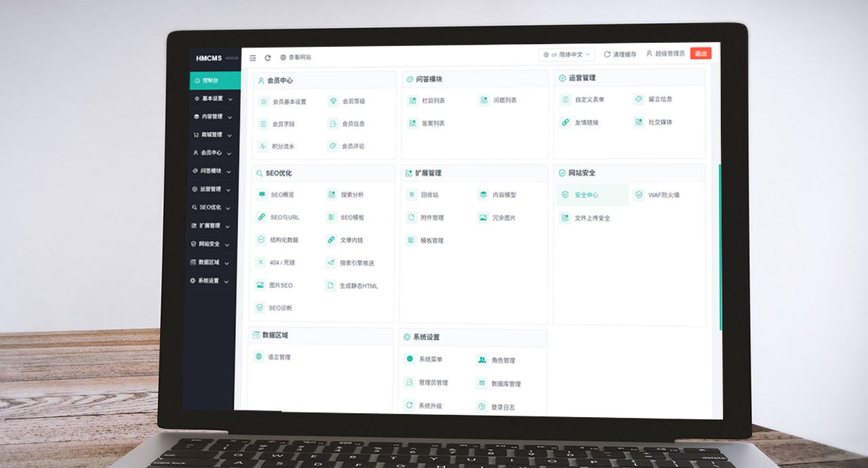This screenshot has height=468, width=868.
Task: Expand the 商城管理 sidebar menu
Action: (213, 135)
